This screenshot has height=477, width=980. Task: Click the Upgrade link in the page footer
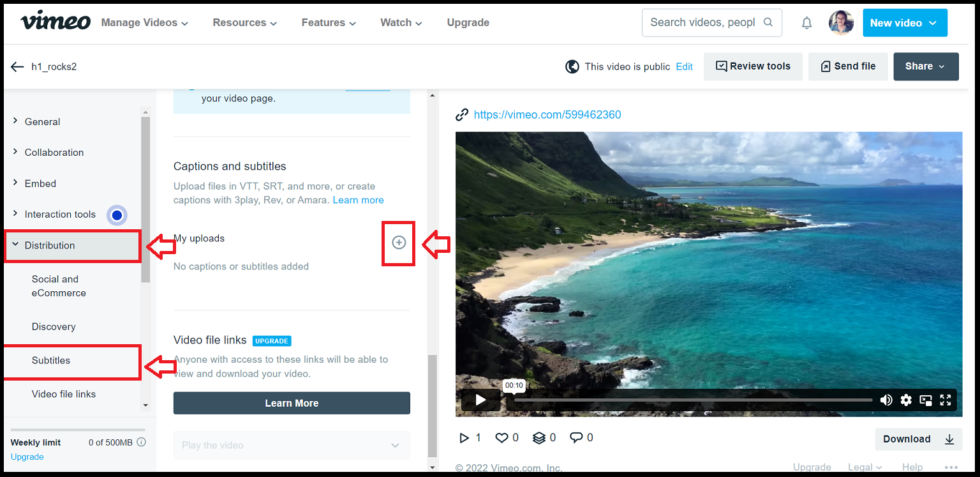812,467
